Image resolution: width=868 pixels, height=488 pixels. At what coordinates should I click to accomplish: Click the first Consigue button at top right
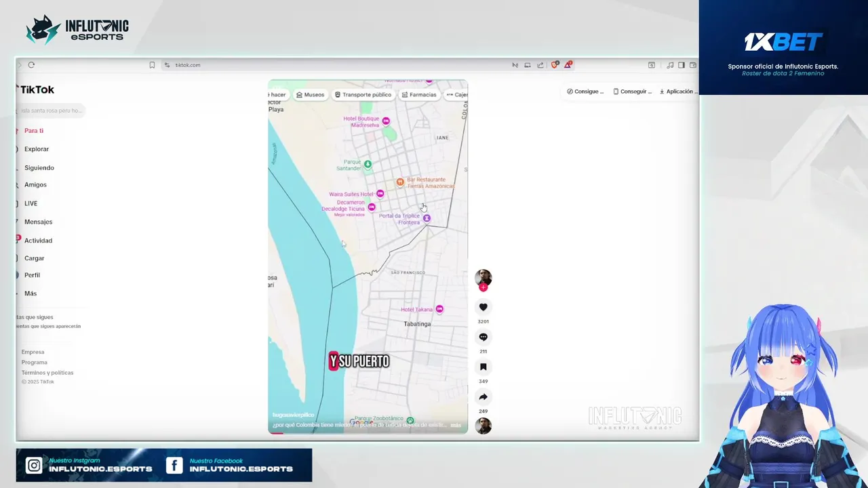click(x=585, y=91)
